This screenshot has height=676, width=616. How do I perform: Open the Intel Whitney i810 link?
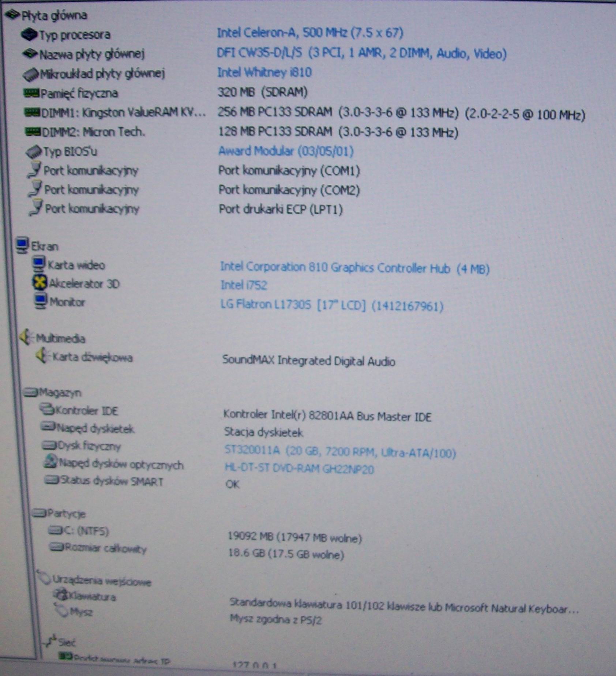pos(264,72)
